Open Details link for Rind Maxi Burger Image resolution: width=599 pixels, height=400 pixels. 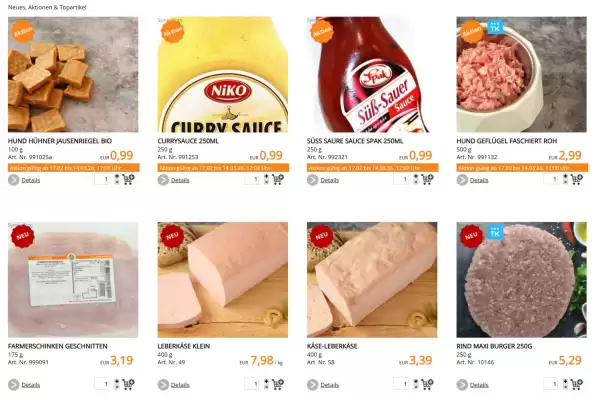click(479, 385)
